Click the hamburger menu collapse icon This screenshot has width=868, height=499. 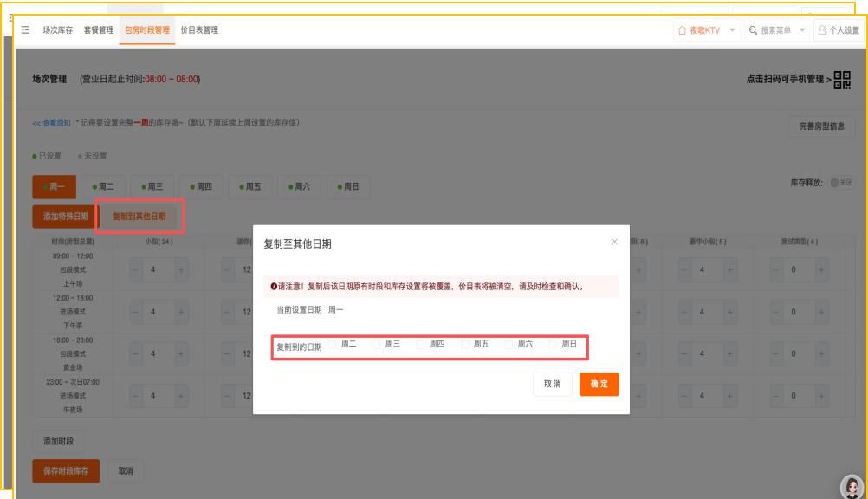(25, 30)
